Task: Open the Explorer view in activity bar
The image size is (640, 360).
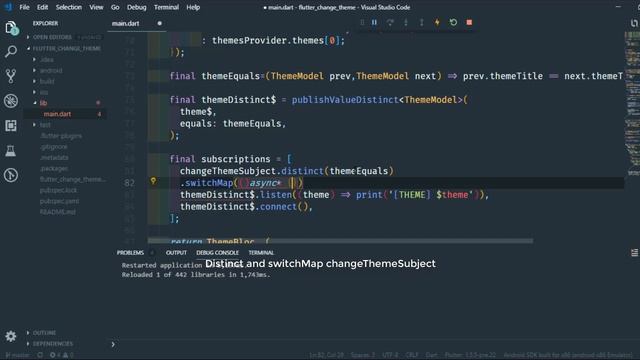Action: tap(11, 28)
